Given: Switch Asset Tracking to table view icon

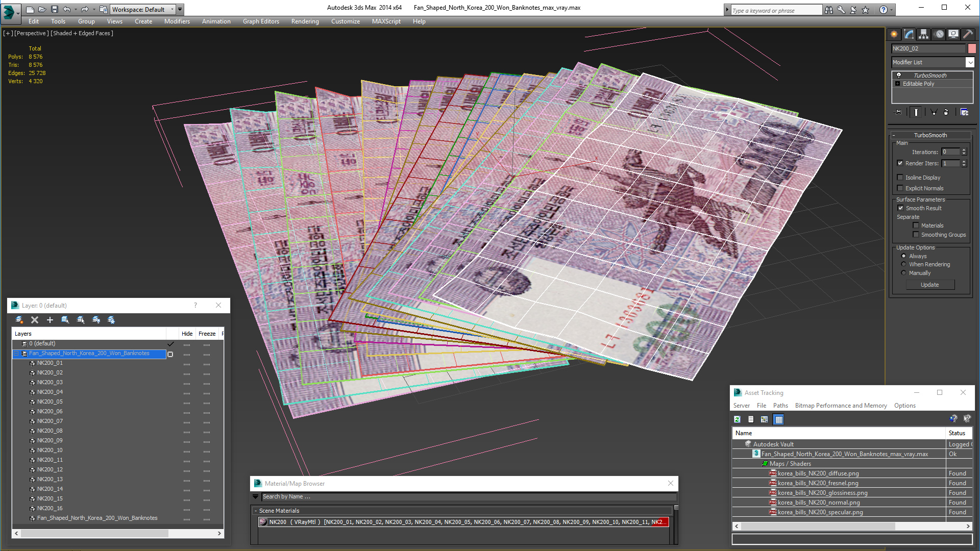Looking at the screenshot, I should tap(778, 419).
